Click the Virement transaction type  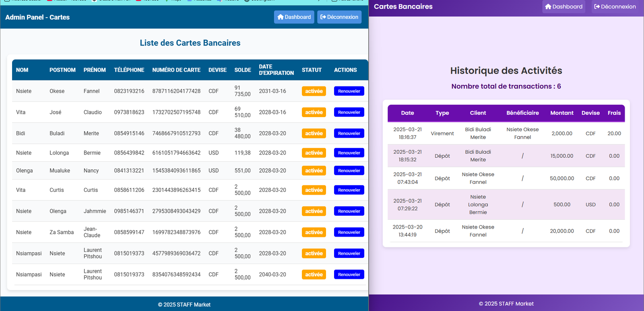[x=442, y=134]
